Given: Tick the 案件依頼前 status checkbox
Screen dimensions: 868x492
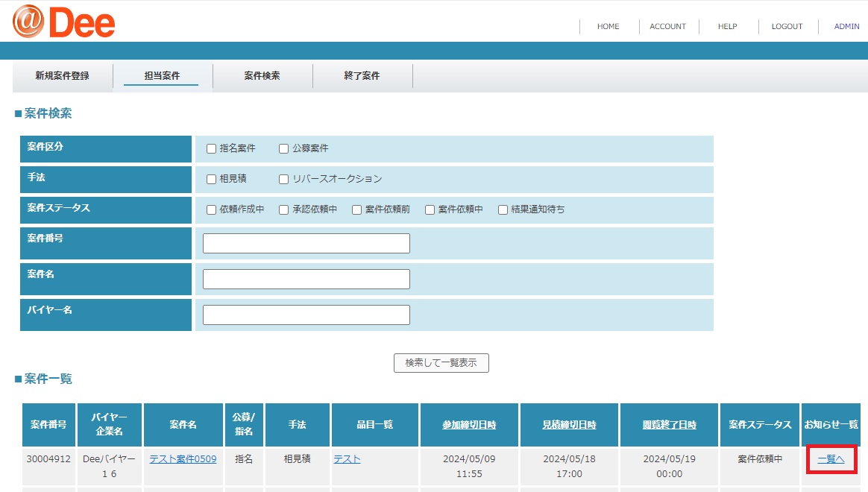Looking at the screenshot, I should click(x=356, y=209).
